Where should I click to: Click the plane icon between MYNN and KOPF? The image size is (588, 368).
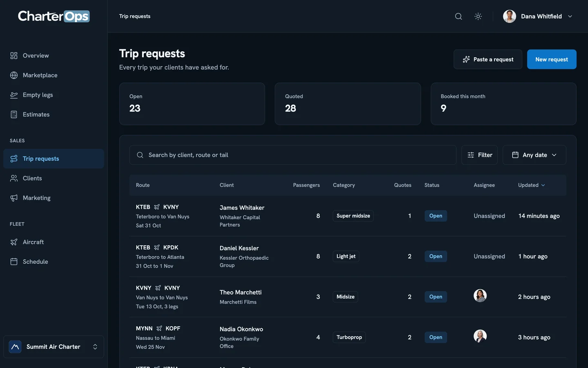(x=159, y=328)
